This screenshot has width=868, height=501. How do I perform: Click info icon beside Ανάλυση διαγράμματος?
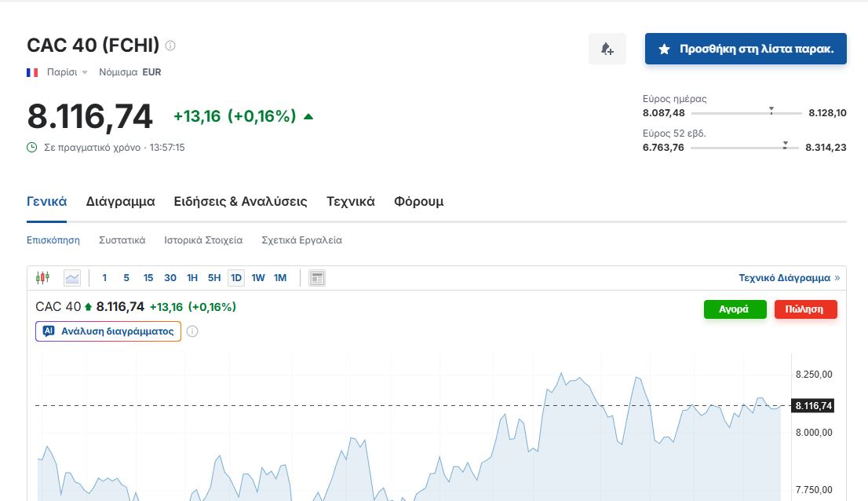(x=192, y=331)
